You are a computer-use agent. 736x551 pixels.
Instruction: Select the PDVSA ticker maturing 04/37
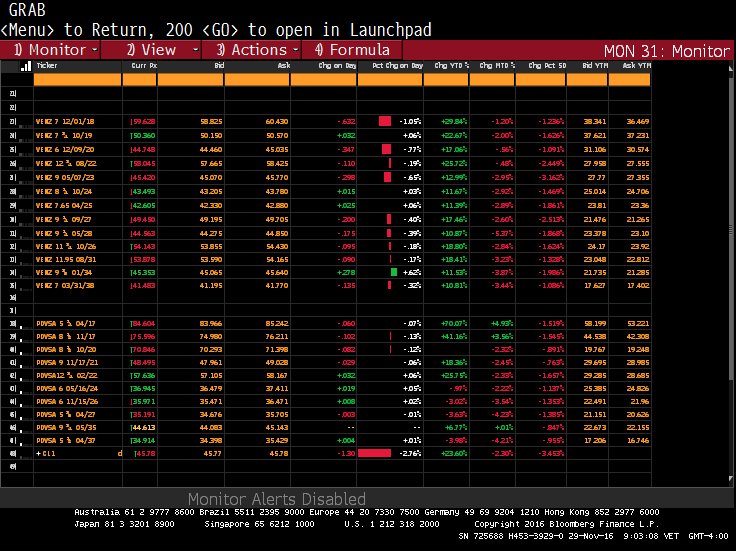tap(66, 441)
